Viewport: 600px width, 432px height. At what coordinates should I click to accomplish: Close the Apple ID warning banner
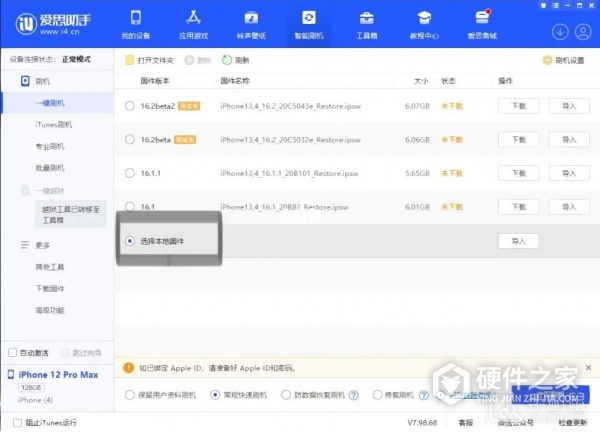[589, 368]
